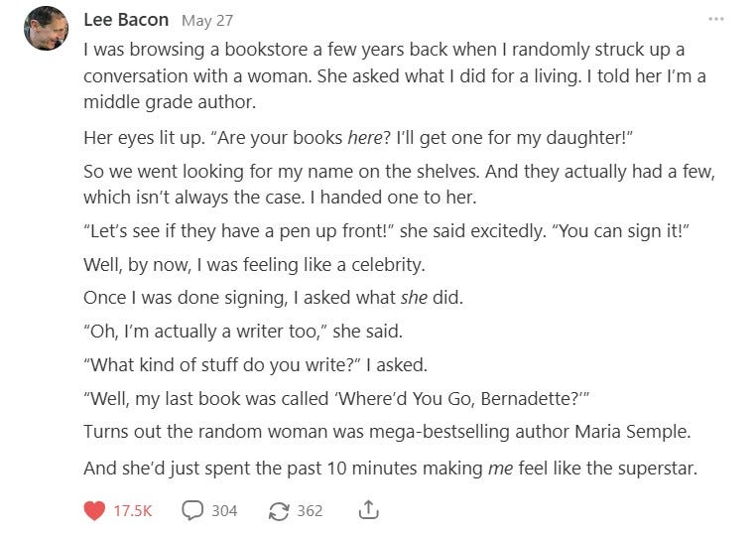Click the line 'So we went looking for my name'
This screenshot has width=756, height=539.
point(399,185)
